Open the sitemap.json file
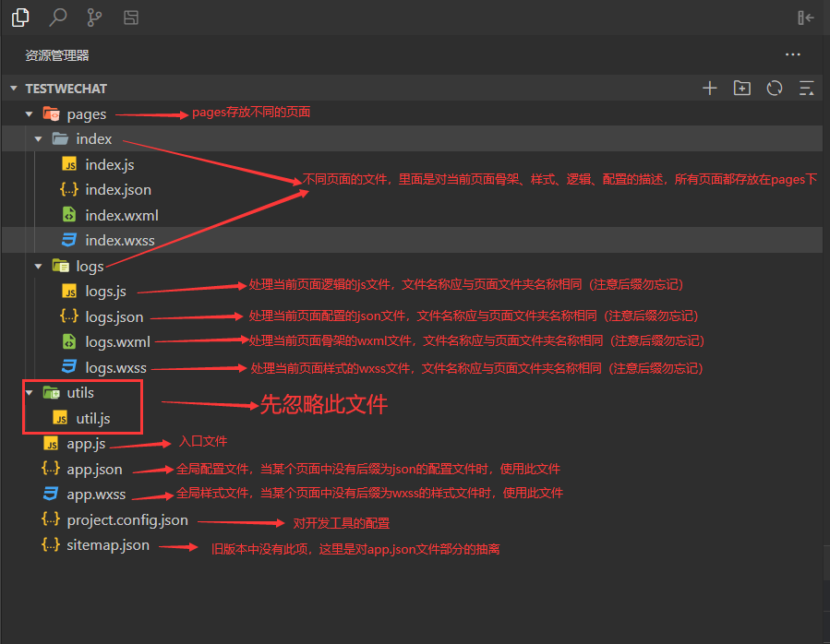830x644 pixels. pos(108,545)
